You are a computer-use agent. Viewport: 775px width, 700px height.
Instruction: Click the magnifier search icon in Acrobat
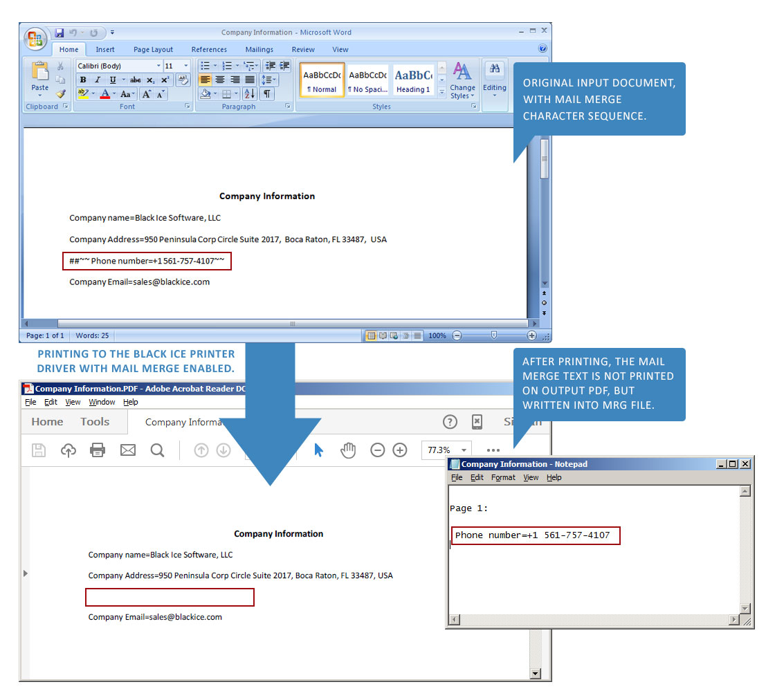point(157,450)
